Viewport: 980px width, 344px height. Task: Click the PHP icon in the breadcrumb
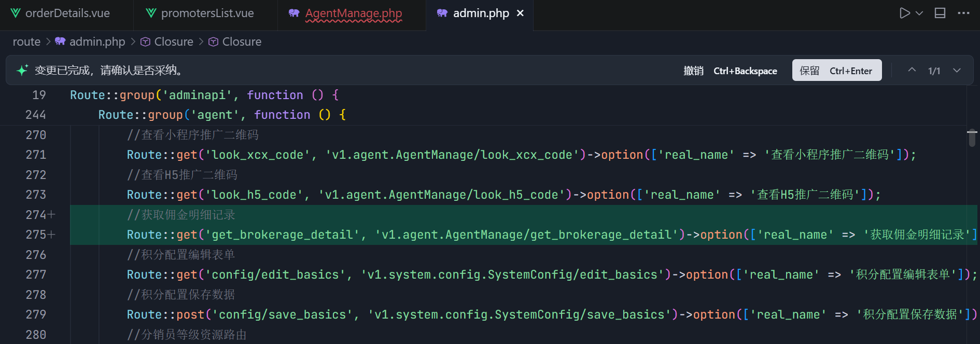pyautogui.click(x=60, y=42)
